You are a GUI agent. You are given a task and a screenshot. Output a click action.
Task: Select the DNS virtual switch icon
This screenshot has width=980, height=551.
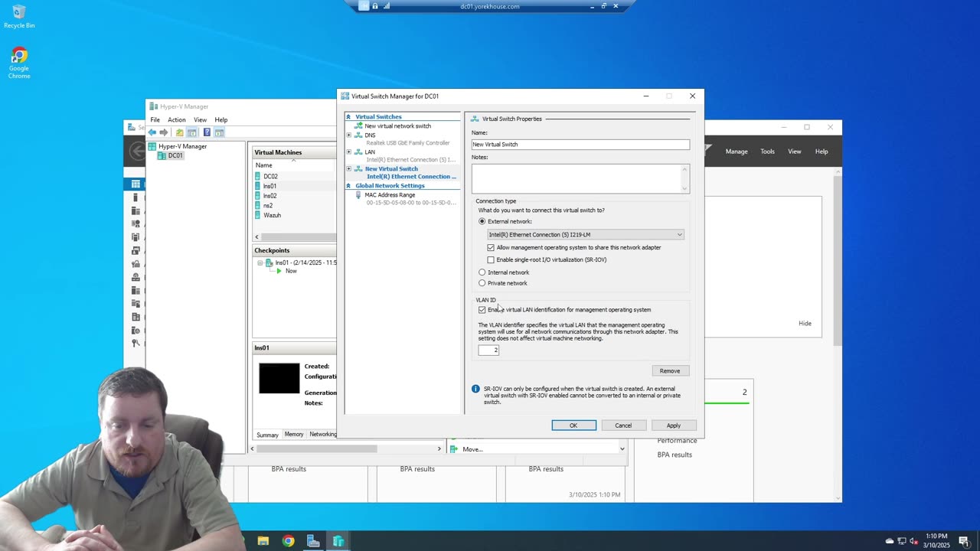[358, 135]
